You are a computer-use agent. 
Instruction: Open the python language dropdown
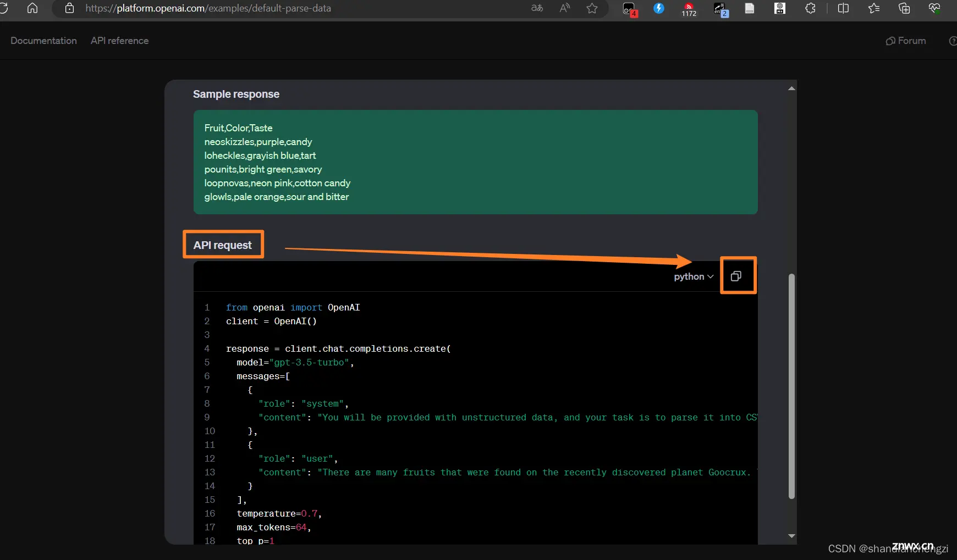tap(694, 276)
